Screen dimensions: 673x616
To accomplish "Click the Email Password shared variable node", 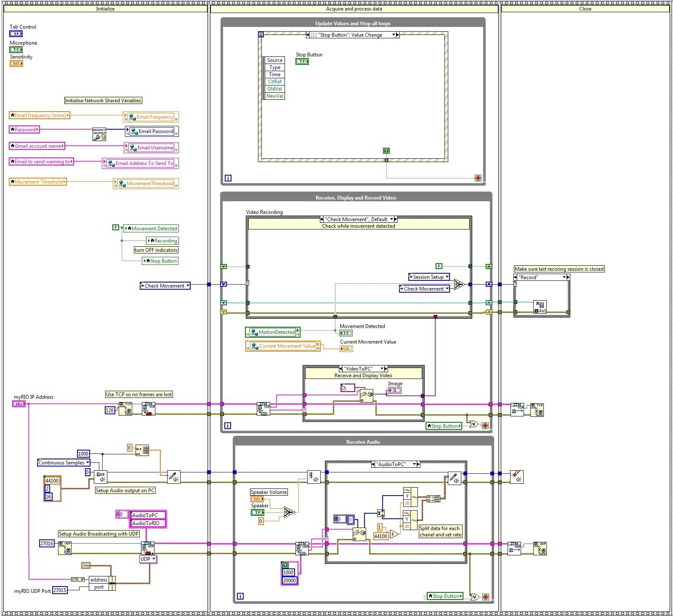I will [x=152, y=131].
